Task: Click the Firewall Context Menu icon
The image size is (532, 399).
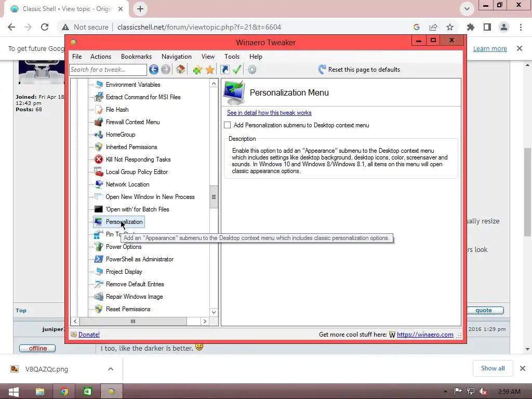Action: pyautogui.click(x=99, y=122)
